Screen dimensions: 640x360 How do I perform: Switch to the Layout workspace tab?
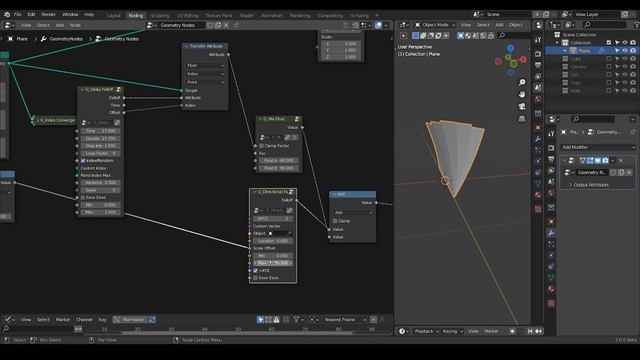click(x=114, y=16)
